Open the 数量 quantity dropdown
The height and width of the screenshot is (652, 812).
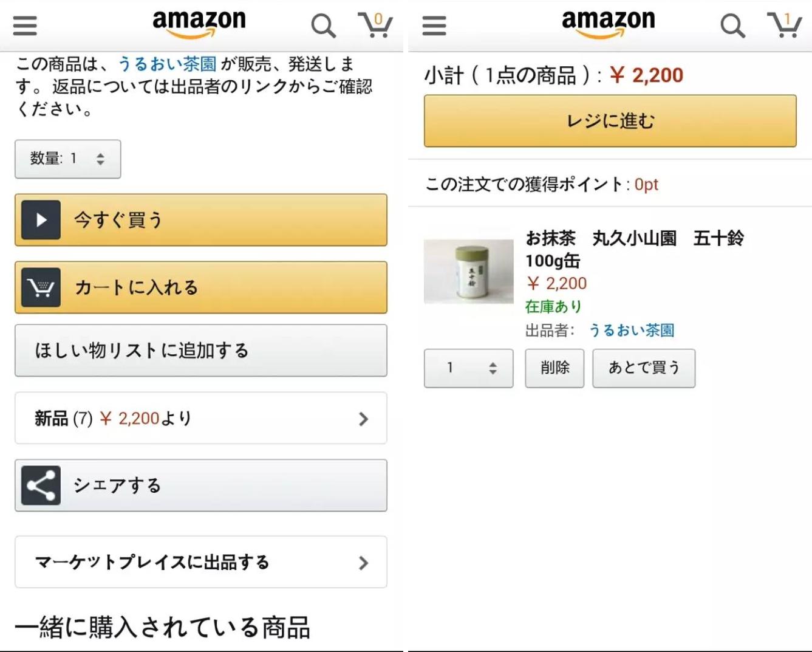pos(67,159)
